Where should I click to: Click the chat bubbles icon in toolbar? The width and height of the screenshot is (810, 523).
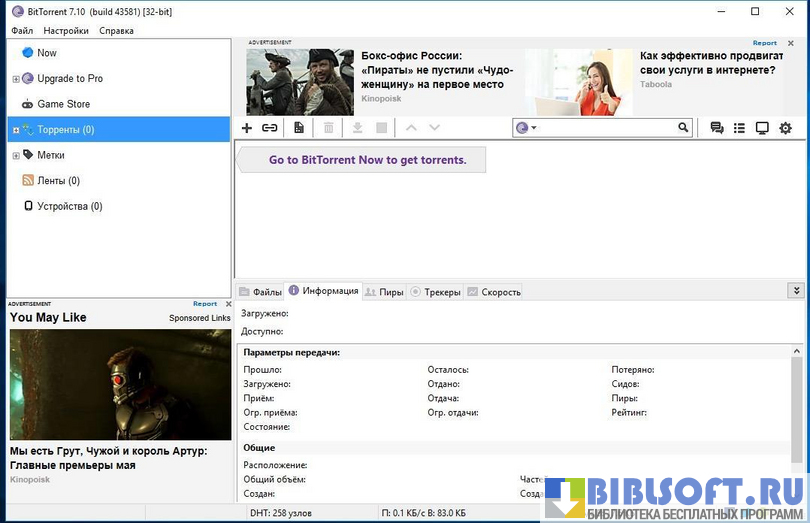tap(717, 128)
